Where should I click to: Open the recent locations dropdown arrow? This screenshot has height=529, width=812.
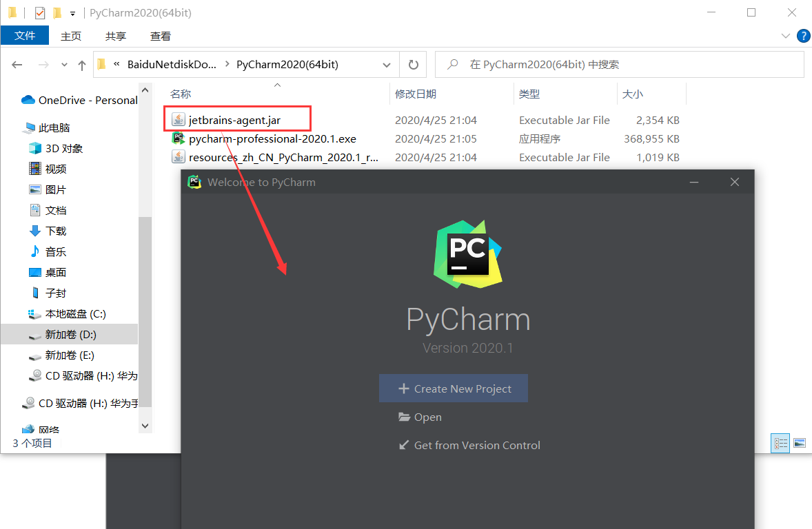click(x=64, y=65)
